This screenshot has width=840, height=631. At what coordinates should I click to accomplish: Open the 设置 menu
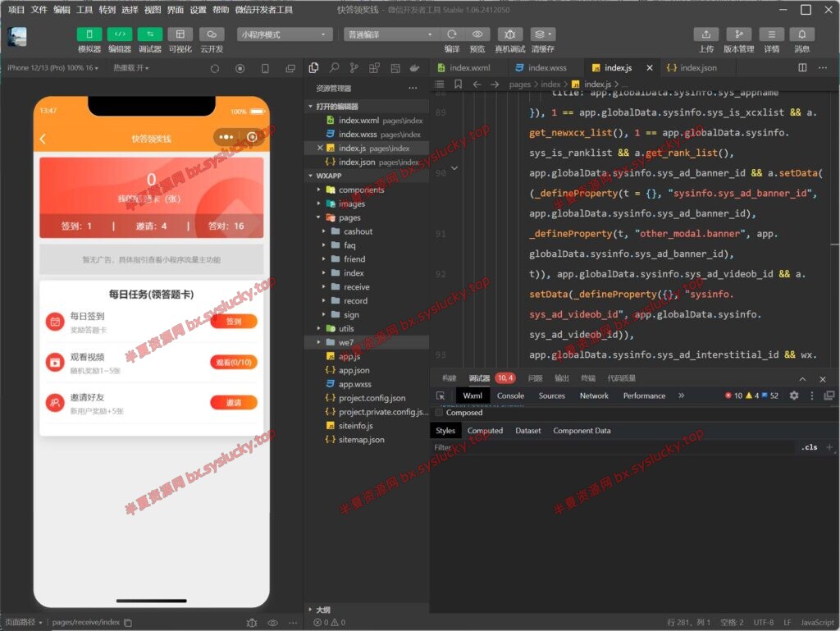(198, 10)
